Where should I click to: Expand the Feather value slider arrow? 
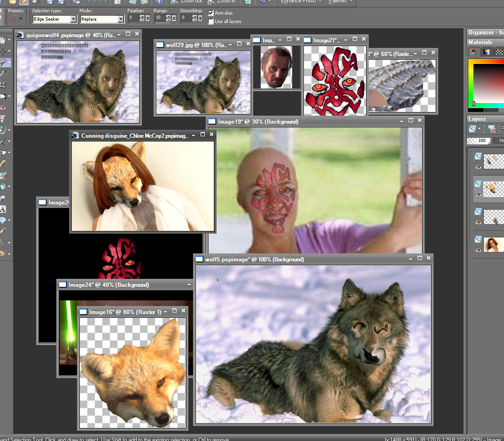tap(147, 18)
